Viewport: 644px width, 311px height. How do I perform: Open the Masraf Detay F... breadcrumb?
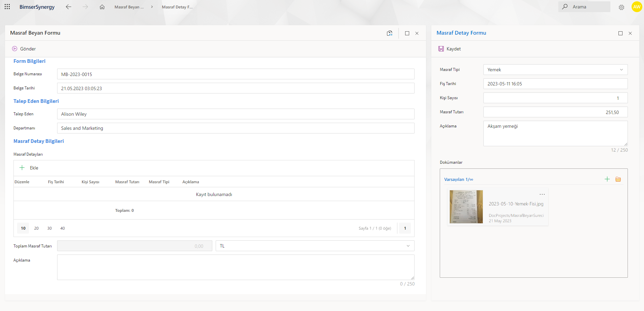pyautogui.click(x=177, y=7)
